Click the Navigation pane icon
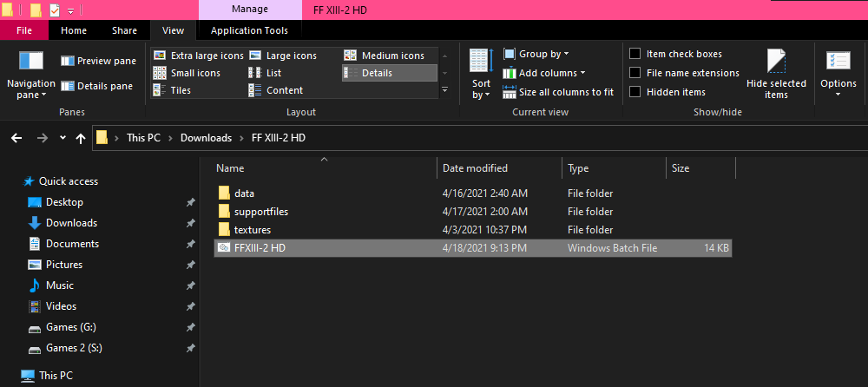868x387 pixels. [x=30, y=62]
